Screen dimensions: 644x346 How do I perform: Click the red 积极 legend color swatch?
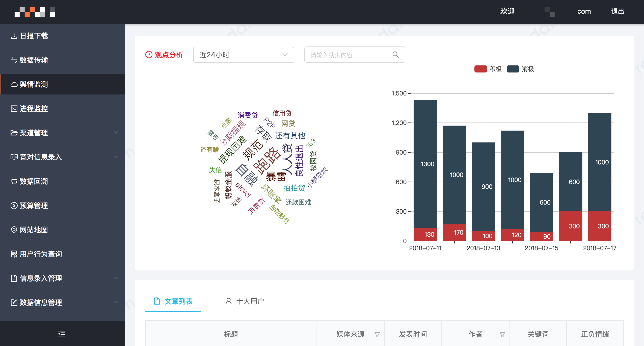click(480, 69)
